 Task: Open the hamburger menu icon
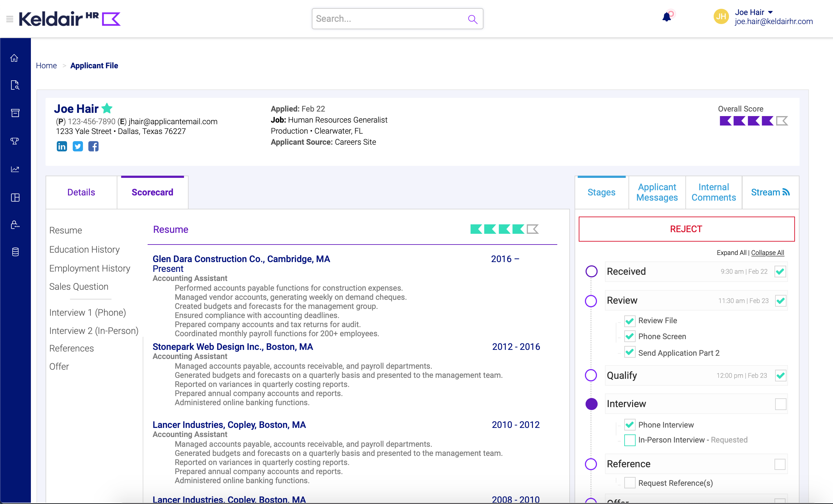10,19
